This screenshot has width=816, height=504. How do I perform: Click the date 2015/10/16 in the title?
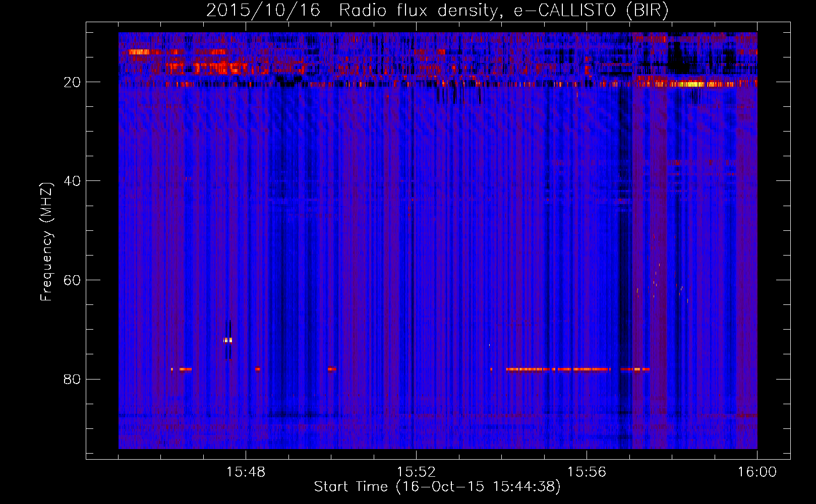pyautogui.click(x=263, y=11)
